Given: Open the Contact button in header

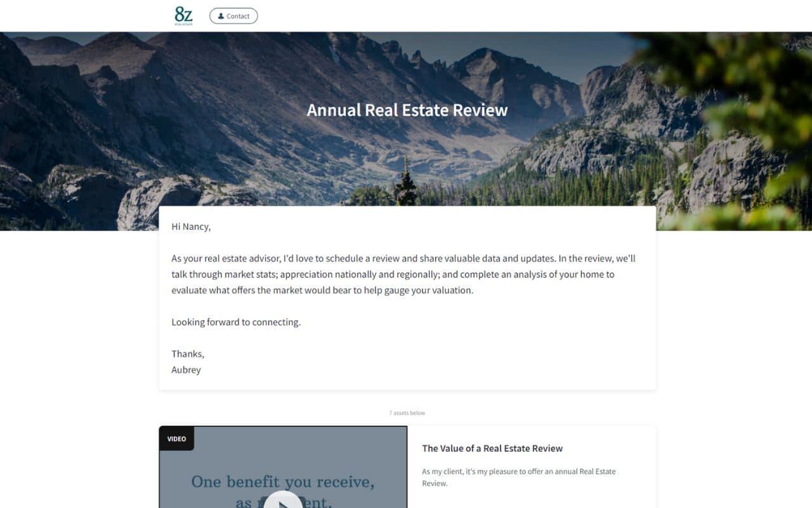Looking at the screenshot, I should point(233,16).
